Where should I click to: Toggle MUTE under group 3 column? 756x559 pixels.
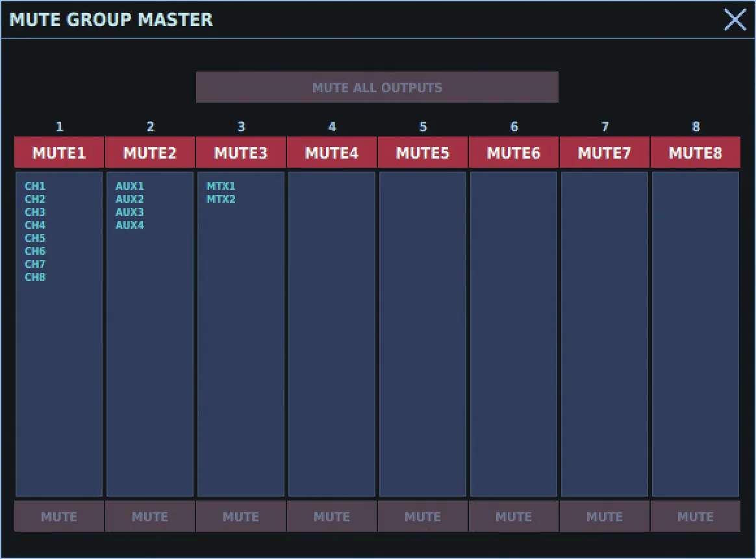[x=241, y=517]
